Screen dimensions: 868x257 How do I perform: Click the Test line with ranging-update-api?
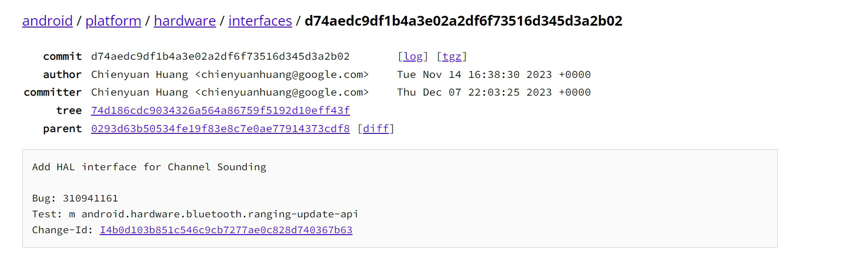195,214
